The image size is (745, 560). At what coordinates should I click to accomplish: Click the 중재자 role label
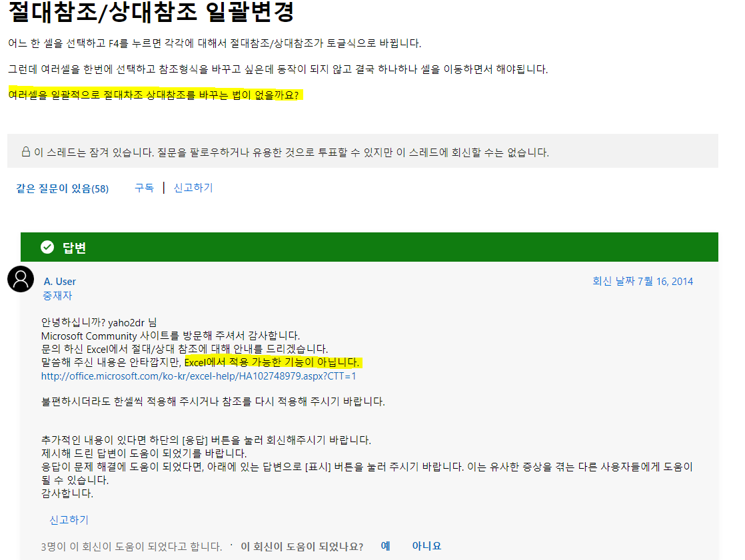[57, 296]
